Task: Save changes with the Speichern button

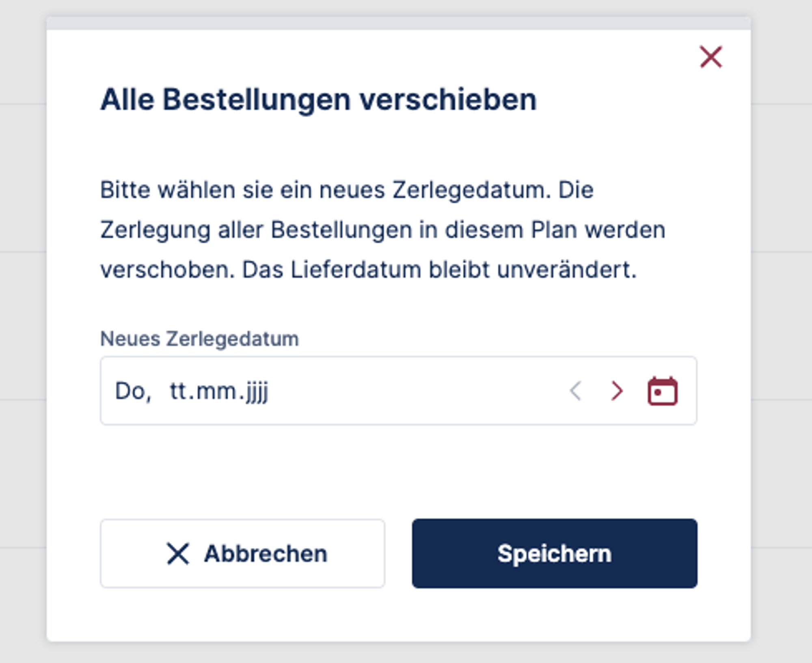Action: (555, 553)
